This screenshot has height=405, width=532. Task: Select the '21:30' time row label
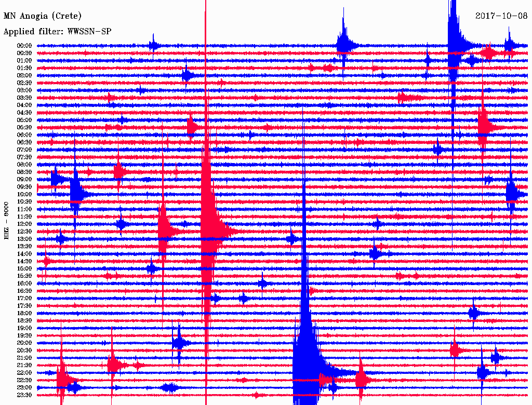(24, 365)
